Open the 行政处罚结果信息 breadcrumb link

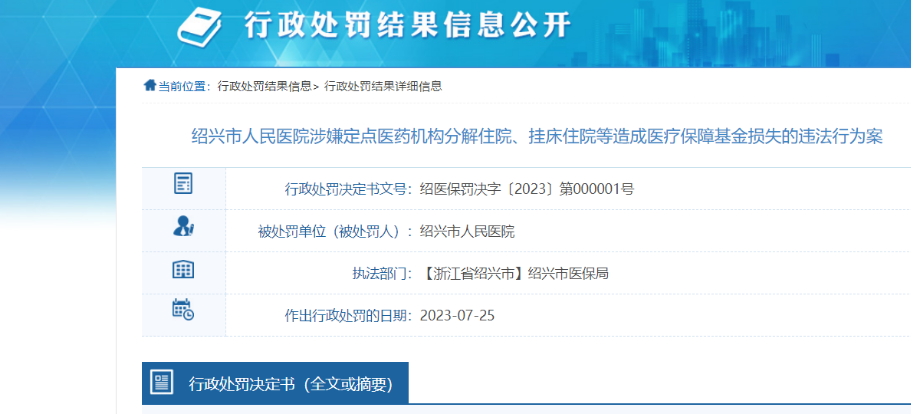coord(264,86)
